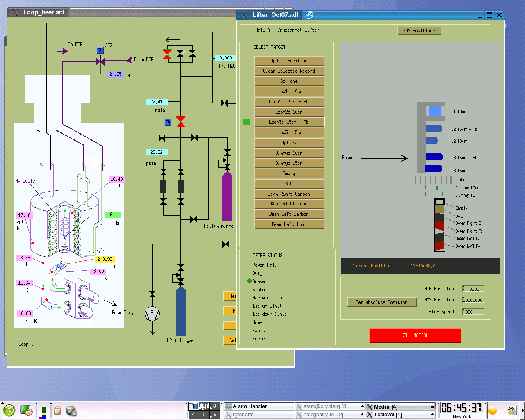
Task: Open the Lifter_Oct07.adl window menu X icon
Action: coord(244,15)
